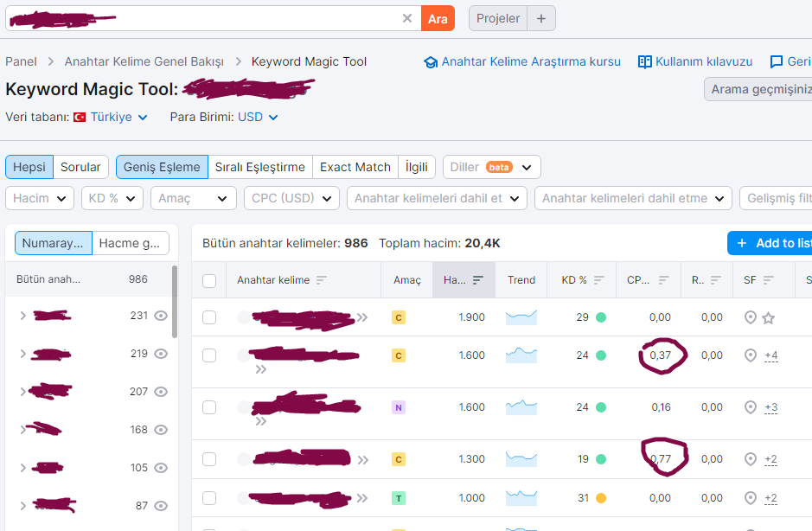This screenshot has height=531, width=812.
Task: Sort by Anahtar kelime column icon
Action: [322, 279]
